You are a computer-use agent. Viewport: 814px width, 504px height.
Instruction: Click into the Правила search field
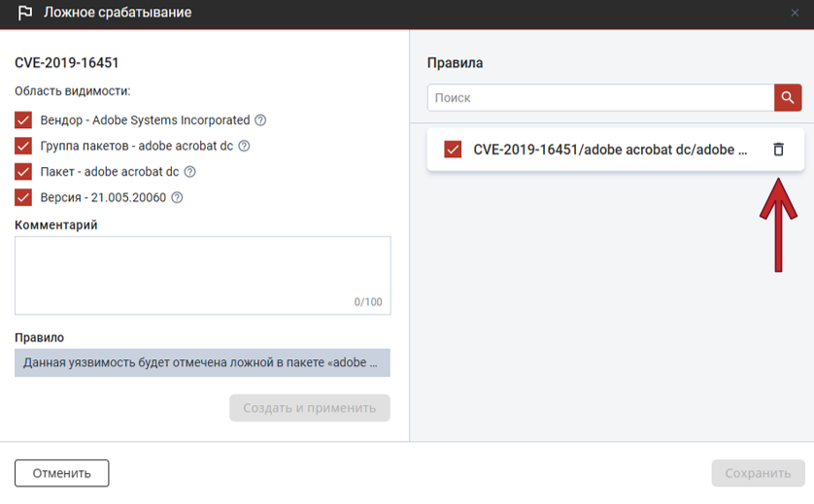599,98
